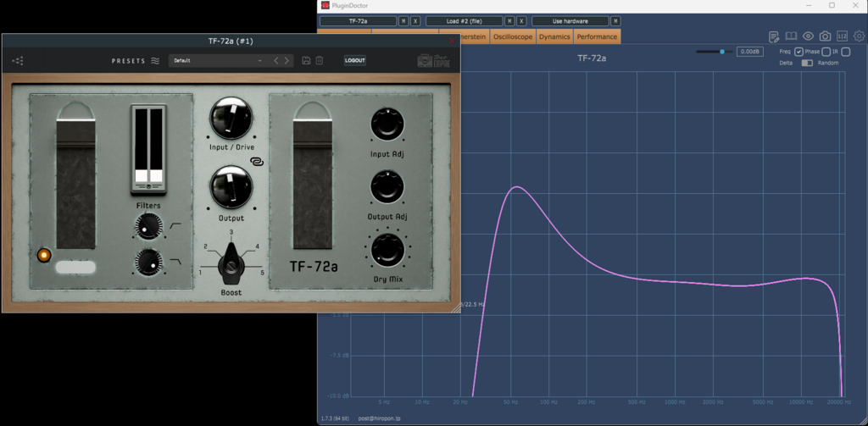Take a snapshot with the camera icon
Screen dimensions: 868x426
[x=825, y=36]
